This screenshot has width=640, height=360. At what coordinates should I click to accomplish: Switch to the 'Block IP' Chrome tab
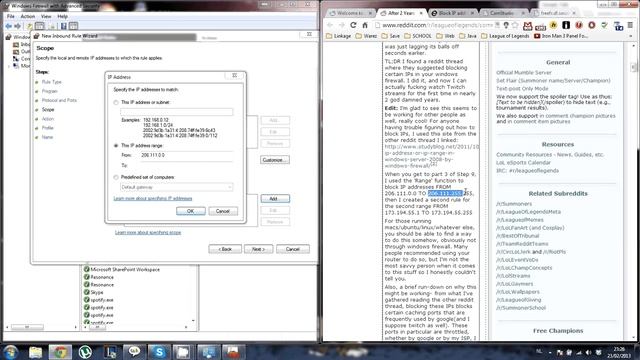coord(453,13)
